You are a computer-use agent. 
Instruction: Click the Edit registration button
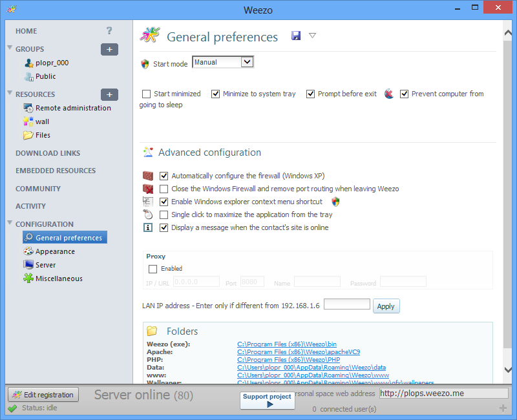(43, 395)
